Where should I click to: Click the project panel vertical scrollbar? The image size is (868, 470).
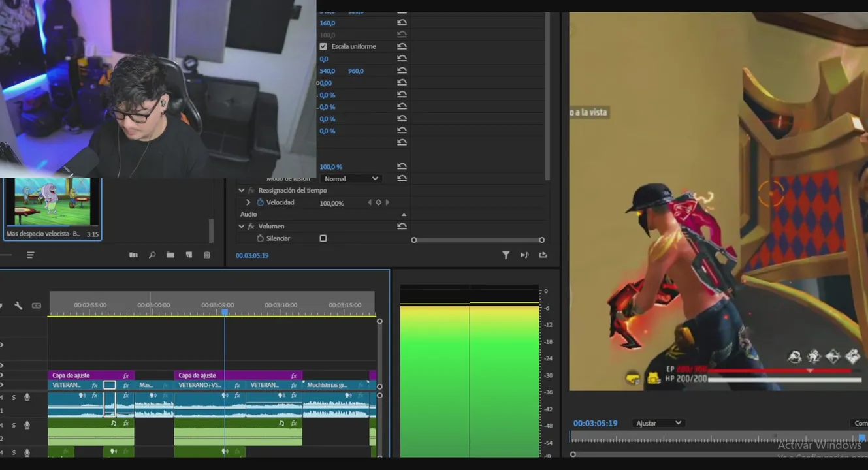click(x=211, y=230)
